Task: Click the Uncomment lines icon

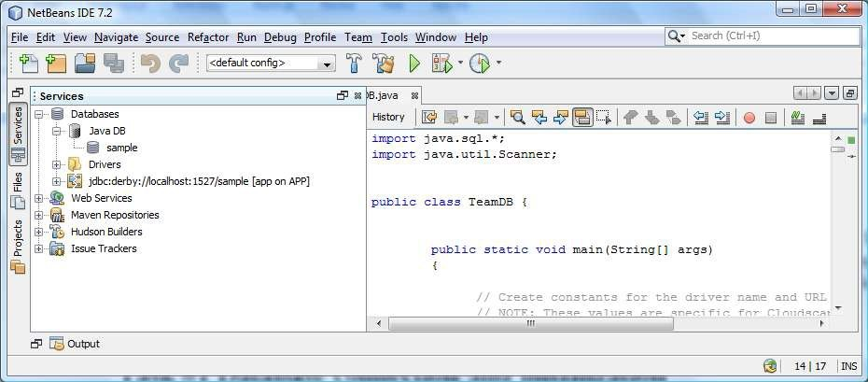Action: [819, 117]
